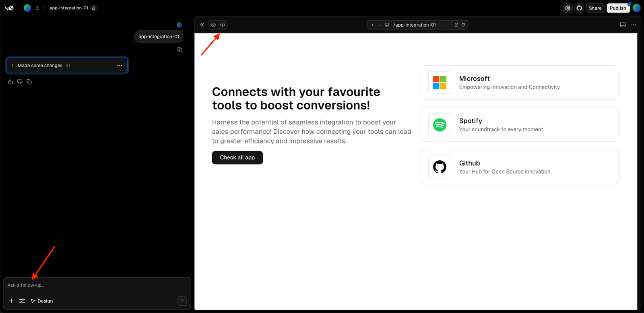
Task: Open Made some changes three-dot menu
Action: [120, 66]
